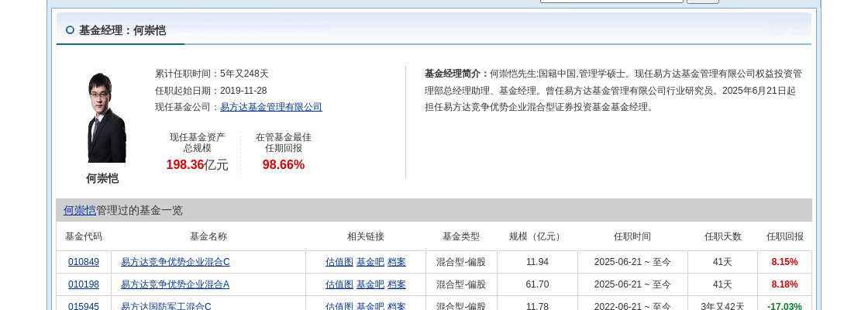Open 估值图 for 易方达竞争优势企业混合C
The height and width of the screenshot is (310, 868).
tap(339, 262)
